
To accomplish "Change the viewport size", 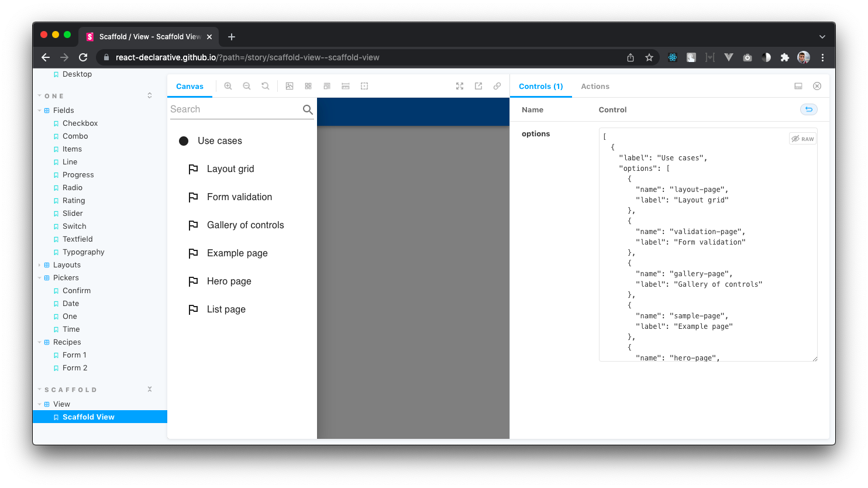I will click(327, 86).
